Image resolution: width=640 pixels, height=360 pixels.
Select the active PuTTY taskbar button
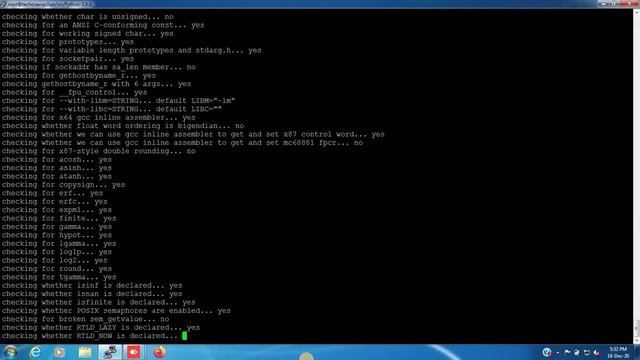(110, 352)
